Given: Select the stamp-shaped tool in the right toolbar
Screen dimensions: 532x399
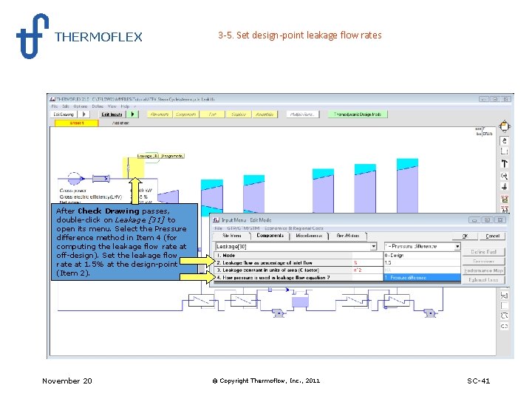Looking at the screenshot, I should [504, 187].
